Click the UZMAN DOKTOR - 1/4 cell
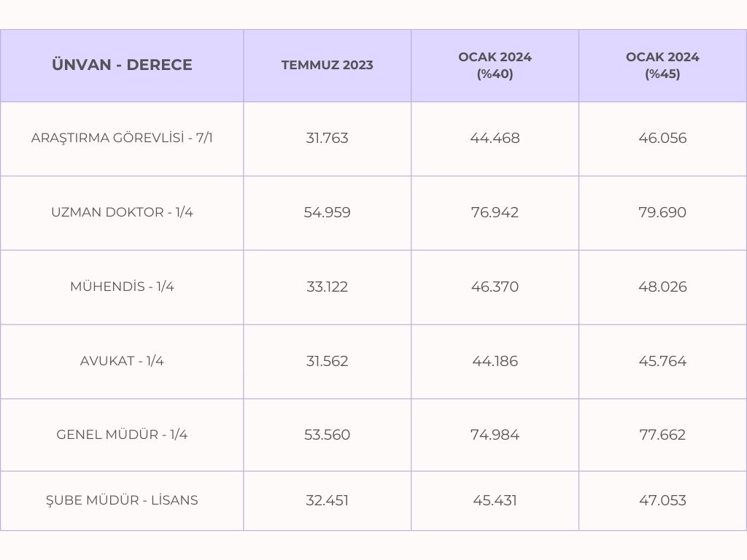Screen dimensions: 747x560 point(122,212)
